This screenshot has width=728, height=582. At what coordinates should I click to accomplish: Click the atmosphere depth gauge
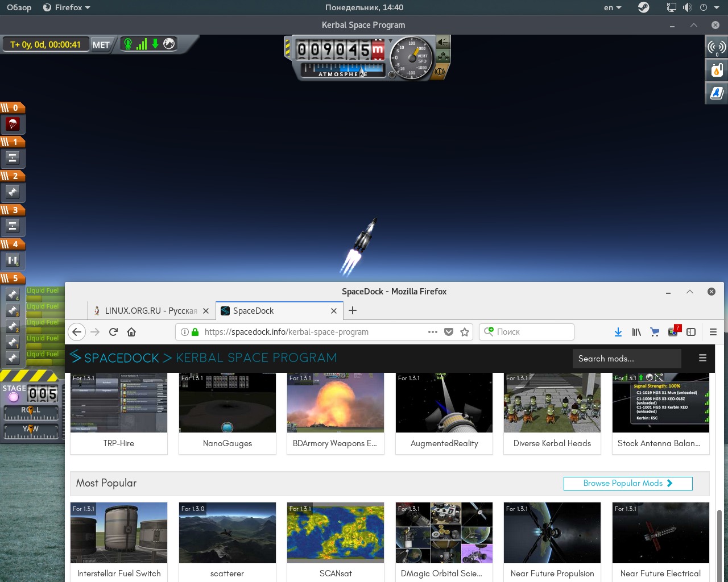click(342, 70)
